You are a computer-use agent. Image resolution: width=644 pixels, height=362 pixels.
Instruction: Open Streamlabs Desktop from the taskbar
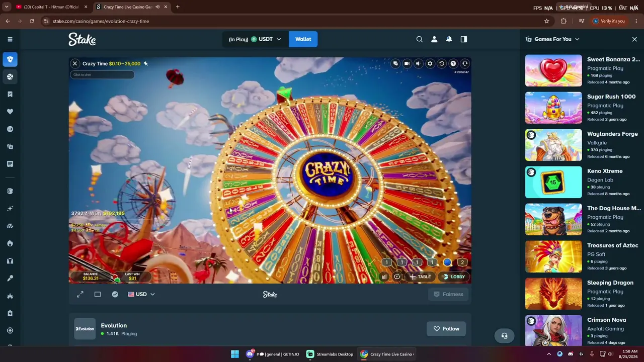330,354
